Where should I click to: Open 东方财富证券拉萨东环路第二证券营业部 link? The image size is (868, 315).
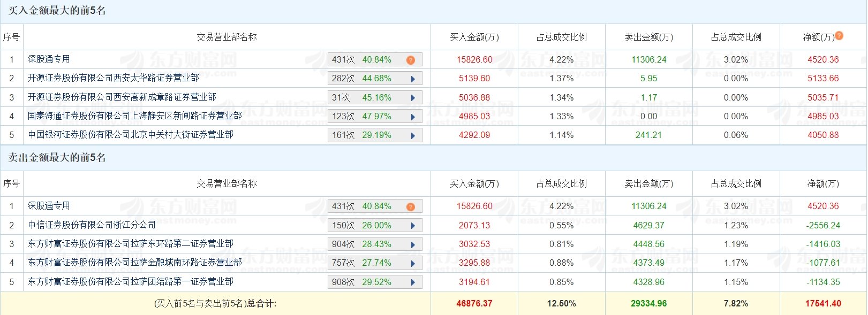click(131, 243)
